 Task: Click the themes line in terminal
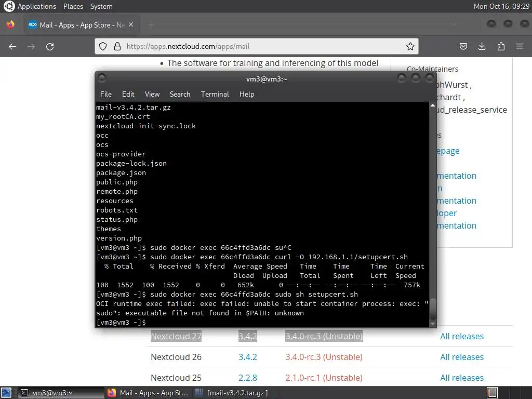108,229
